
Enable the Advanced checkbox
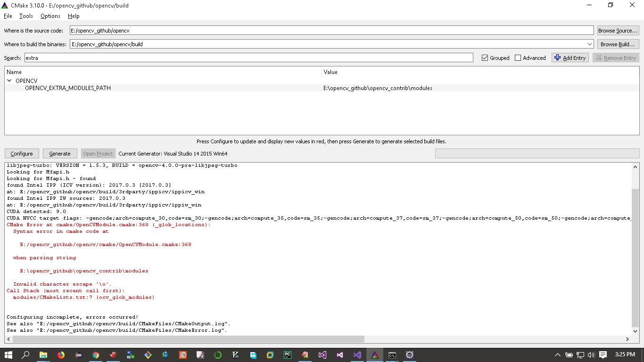pos(518,58)
